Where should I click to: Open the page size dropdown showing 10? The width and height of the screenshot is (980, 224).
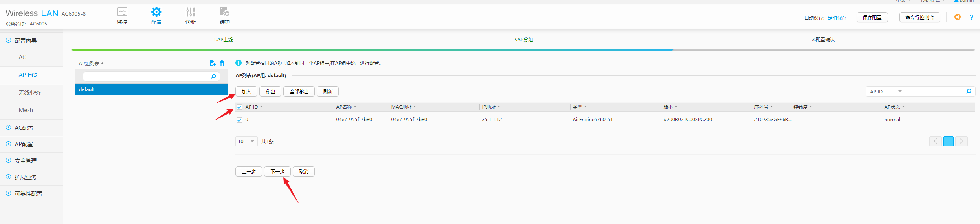pos(252,141)
